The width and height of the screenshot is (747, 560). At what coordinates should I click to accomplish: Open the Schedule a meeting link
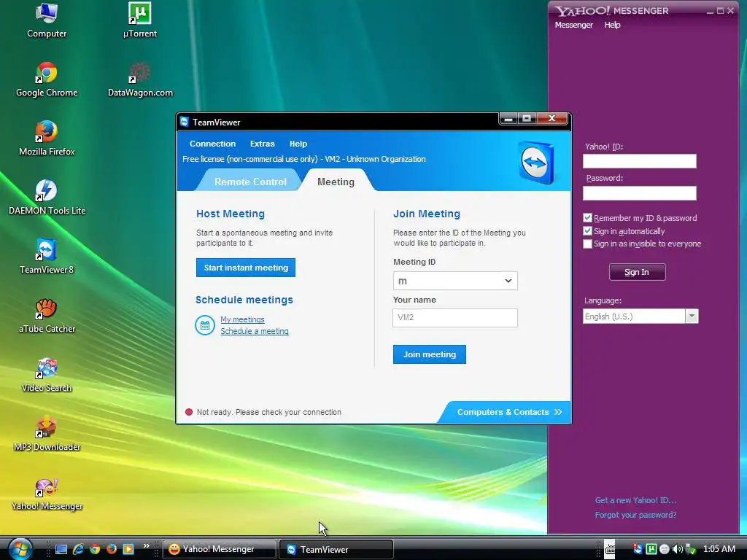(x=255, y=331)
